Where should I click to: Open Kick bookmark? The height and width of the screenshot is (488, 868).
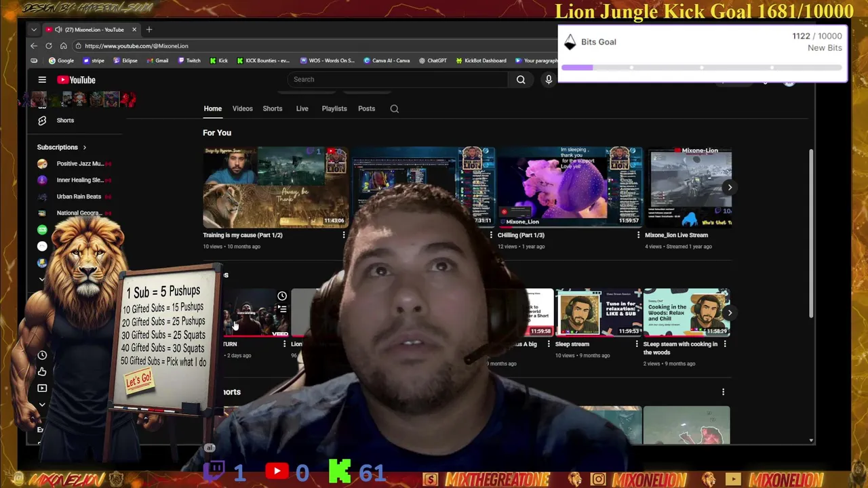tap(218, 60)
